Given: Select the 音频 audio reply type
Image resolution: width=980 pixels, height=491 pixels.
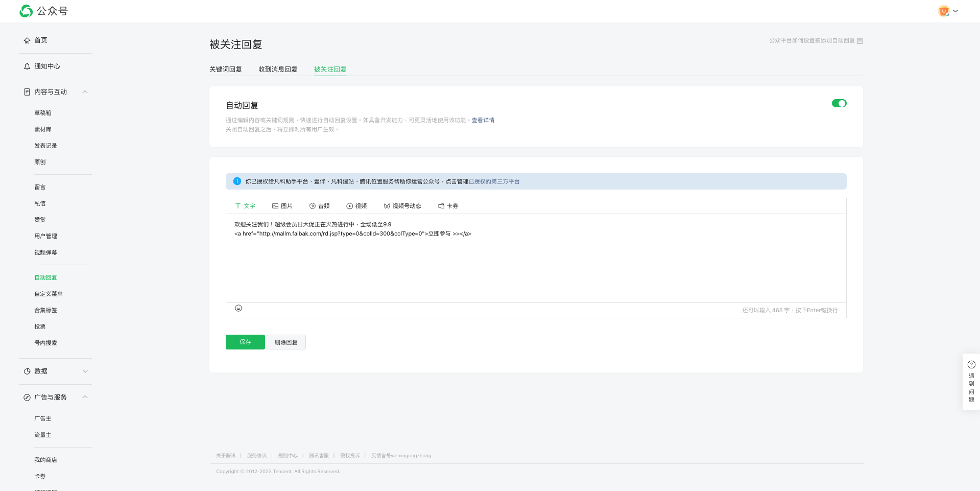Looking at the screenshot, I should pos(319,206).
